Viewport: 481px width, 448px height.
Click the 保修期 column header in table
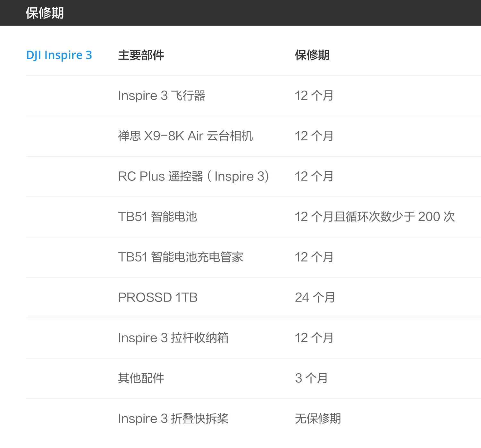click(312, 55)
